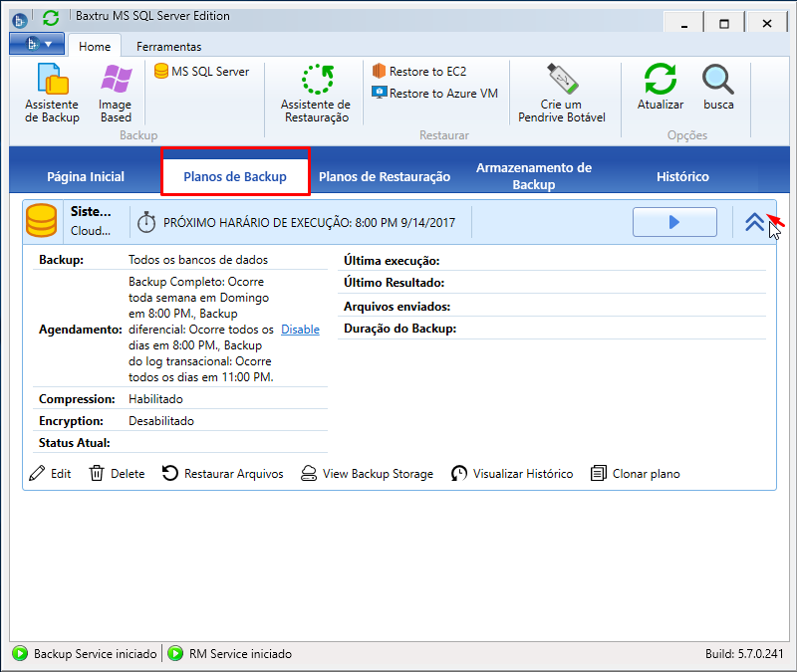Click the Baxtru app logo in title bar
The image size is (797, 672).
pos(19,21)
